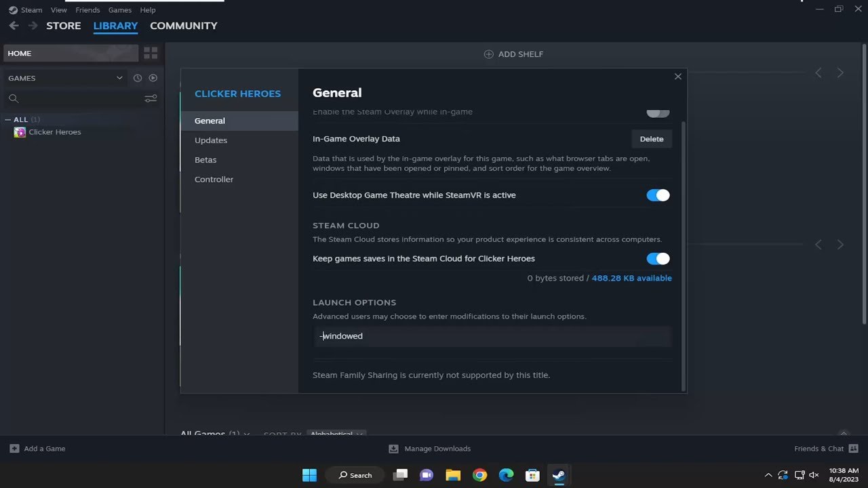Select Updates in properties sidebar
The image size is (868, 488).
click(x=239, y=140)
